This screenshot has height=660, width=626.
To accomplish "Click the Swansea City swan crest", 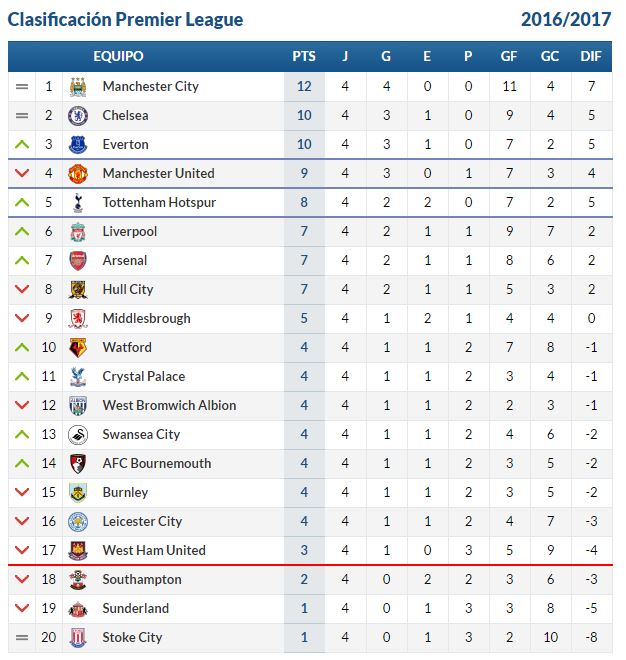I will pos(78,435).
